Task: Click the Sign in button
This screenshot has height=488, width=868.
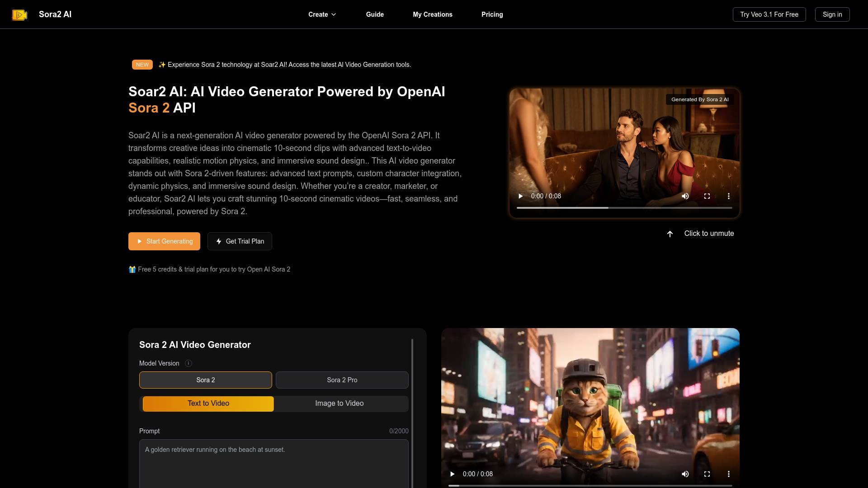Action: point(832,14)
